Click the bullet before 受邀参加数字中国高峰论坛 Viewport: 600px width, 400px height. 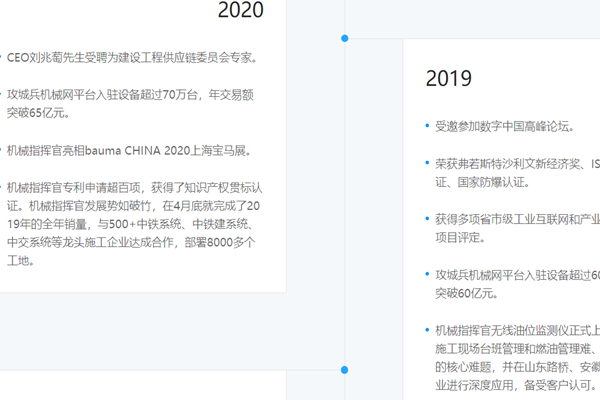[x=426, y=126]
